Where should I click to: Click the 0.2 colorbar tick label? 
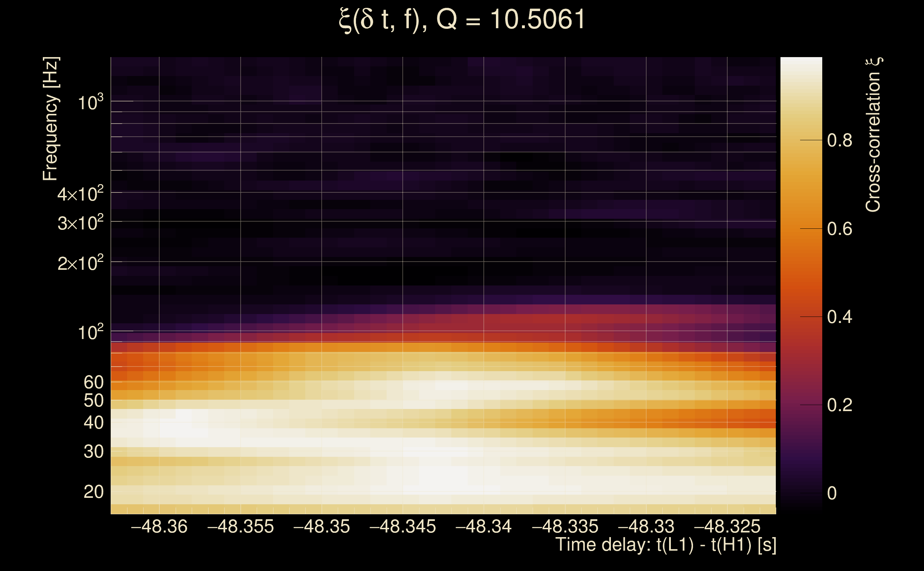tap(839, 405)
